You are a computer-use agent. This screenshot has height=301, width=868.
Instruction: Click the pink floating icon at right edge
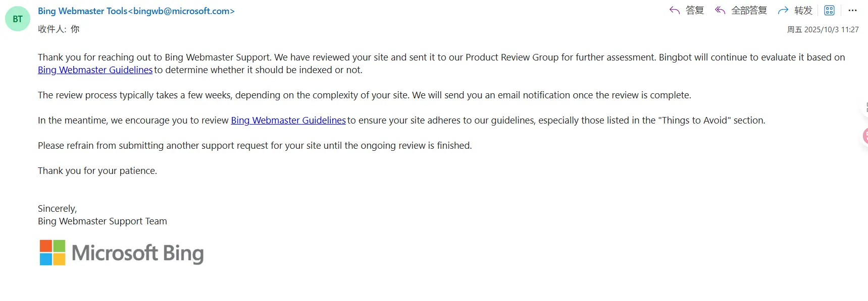tap(865, 135)
